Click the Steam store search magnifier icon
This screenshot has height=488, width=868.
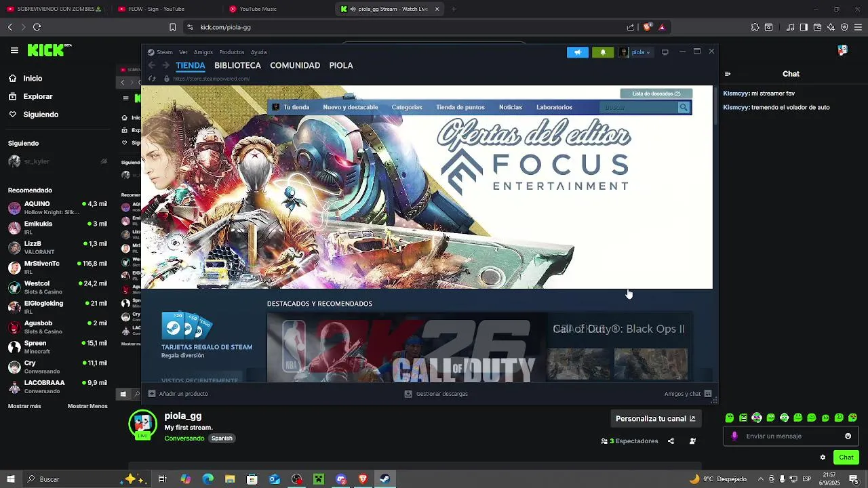tap(684, 107)
